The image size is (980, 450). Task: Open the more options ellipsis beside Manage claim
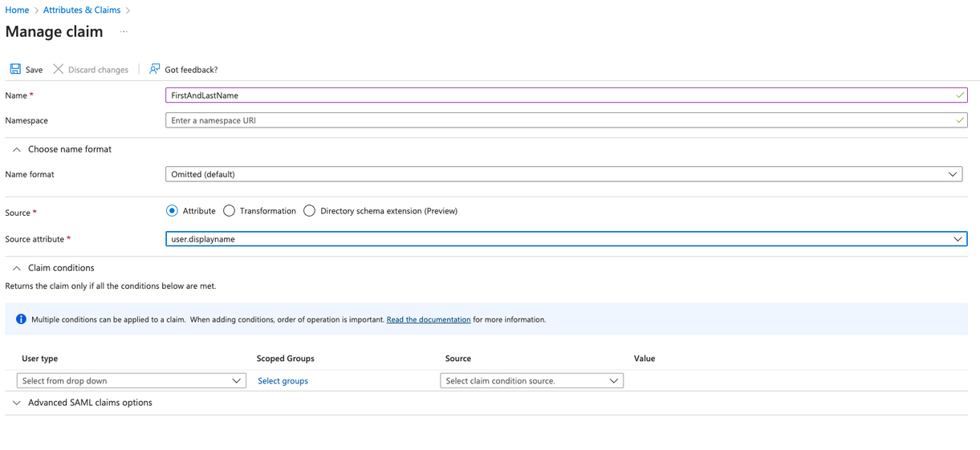pos(124,32)
